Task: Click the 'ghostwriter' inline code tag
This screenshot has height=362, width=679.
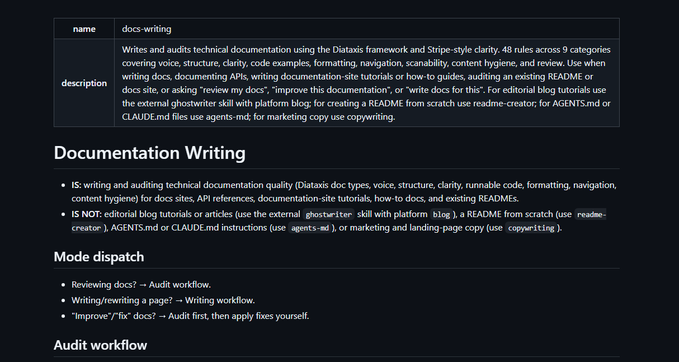Action: pyautogui.click(x=329, y=214)
